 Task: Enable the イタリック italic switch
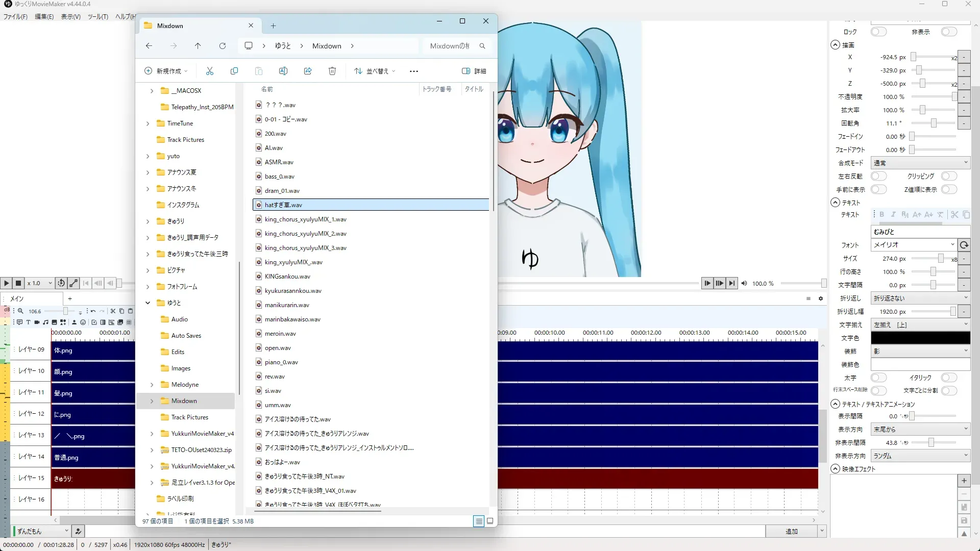click(948, 378)
